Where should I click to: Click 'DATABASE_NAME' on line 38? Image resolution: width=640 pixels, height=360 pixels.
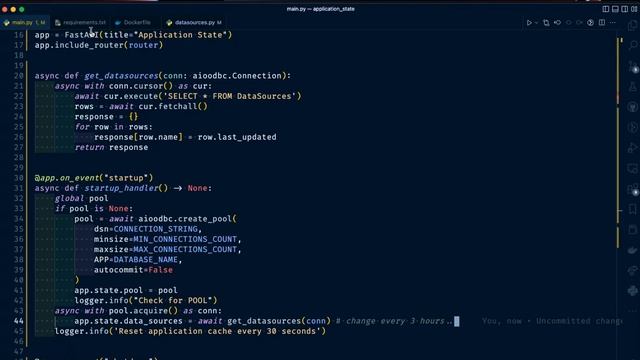point(146,260)
